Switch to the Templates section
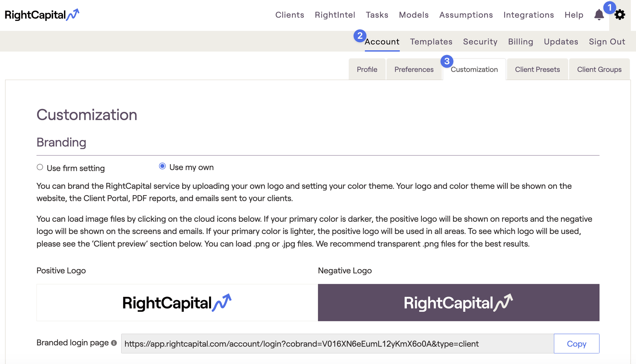The image size is (636, 364). click(431, 42)
